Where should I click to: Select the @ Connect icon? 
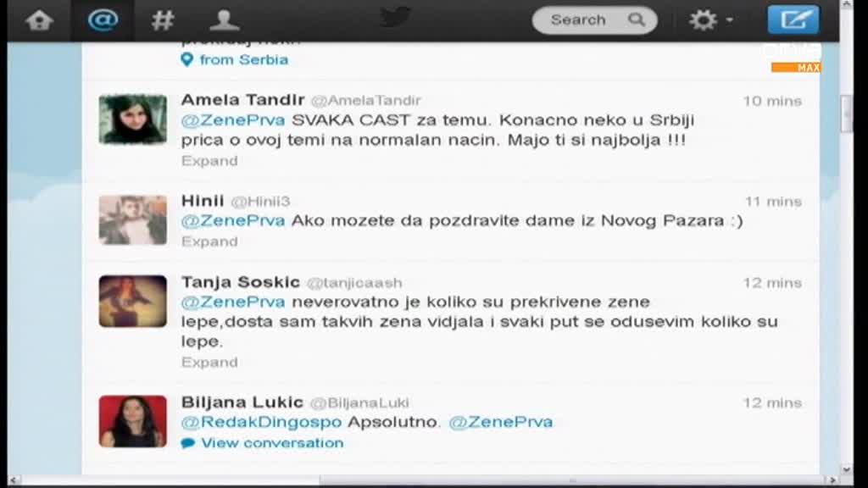(x=103, y=20)
